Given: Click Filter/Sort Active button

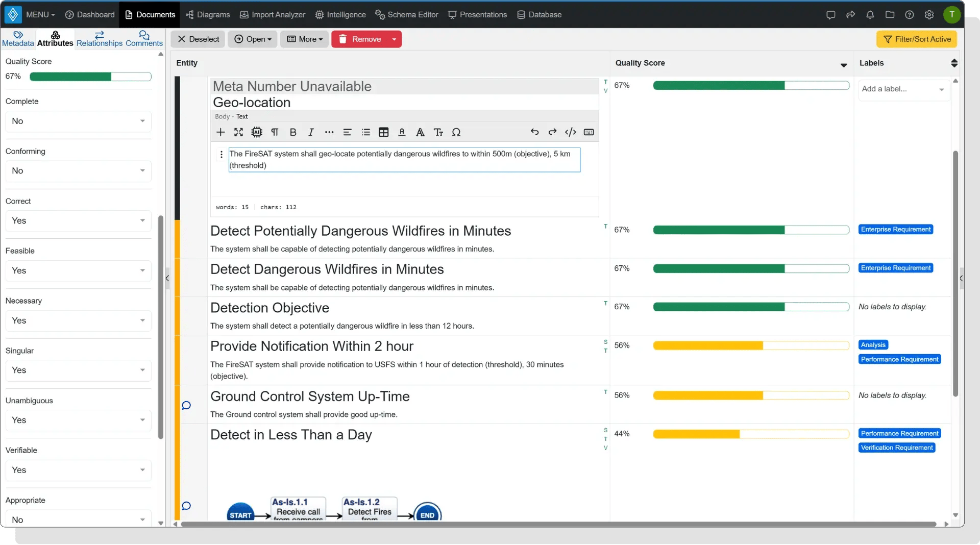Looking at the screenshot, I should [917, 39].
